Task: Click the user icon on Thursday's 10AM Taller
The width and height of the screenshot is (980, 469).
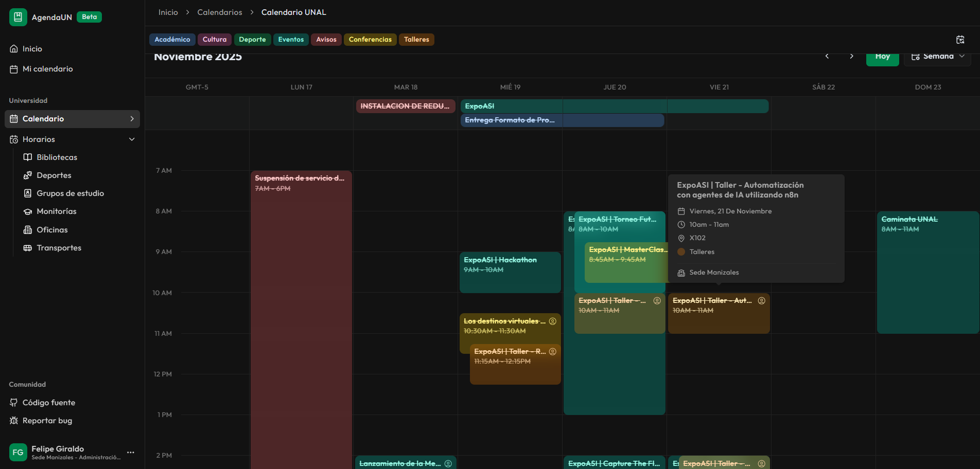Action: [x=657, y=301]
